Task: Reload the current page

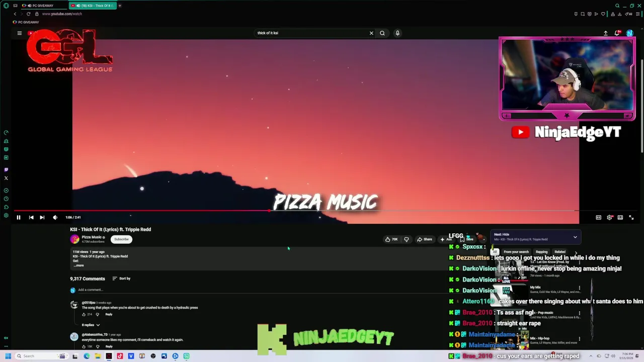Action: (28, 14)
